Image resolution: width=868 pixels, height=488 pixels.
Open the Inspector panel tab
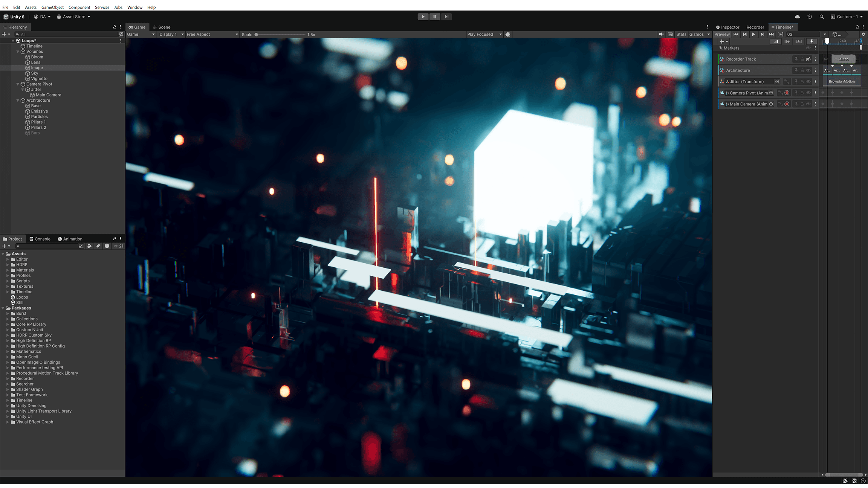(728, 27)
